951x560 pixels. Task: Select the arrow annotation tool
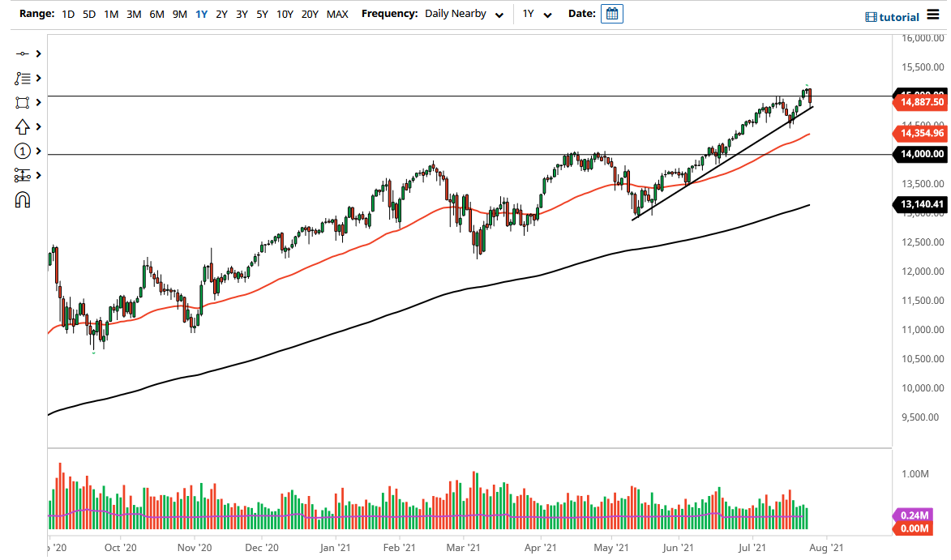click(x=23, y=126)
